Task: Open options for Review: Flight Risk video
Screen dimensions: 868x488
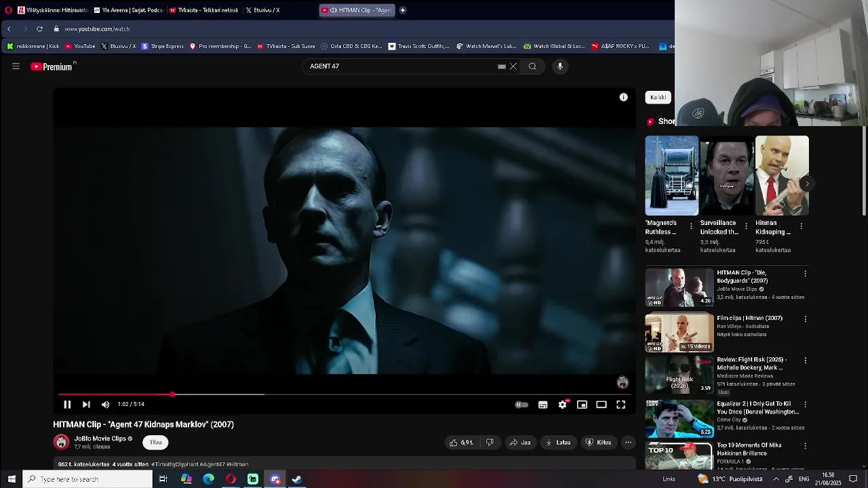Action: [805, 361]
